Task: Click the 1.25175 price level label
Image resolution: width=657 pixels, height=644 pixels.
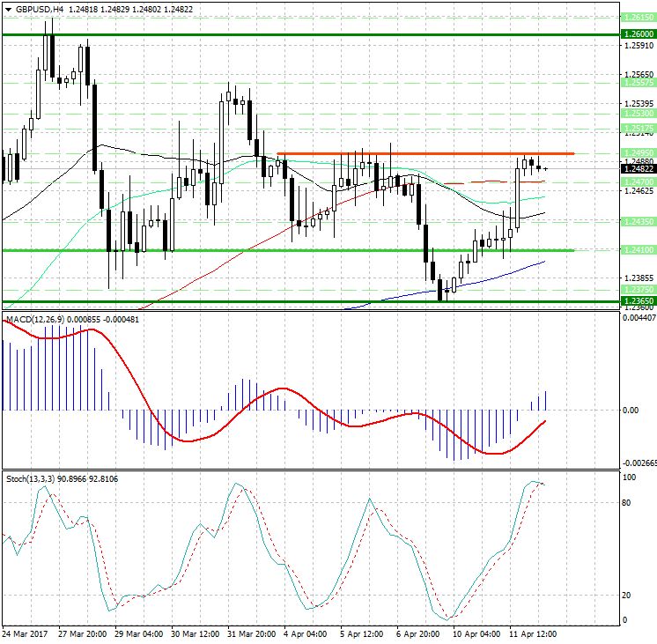Action: pos(639,129)
